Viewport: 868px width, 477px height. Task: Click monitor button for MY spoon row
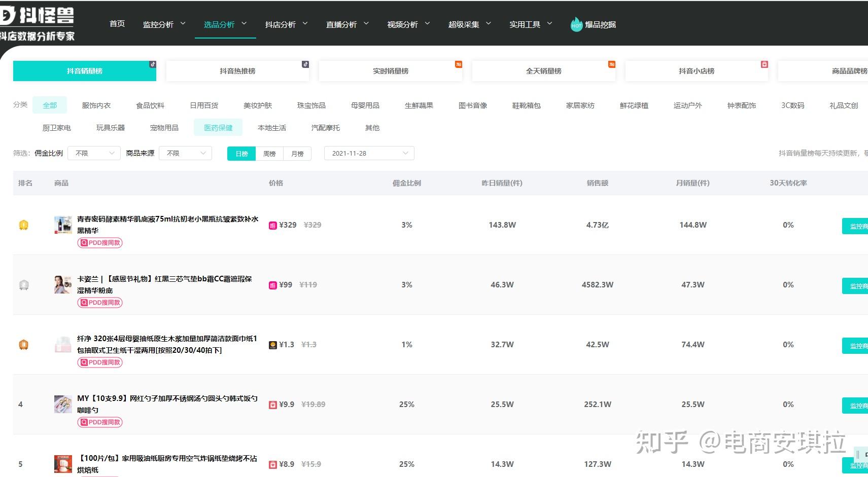click(855, 406)
